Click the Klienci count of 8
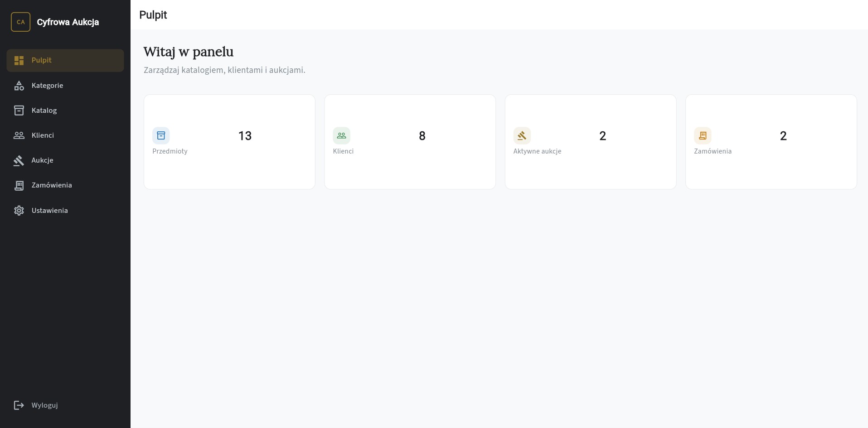This screenshot has height=428, width=868. [422, 136]
